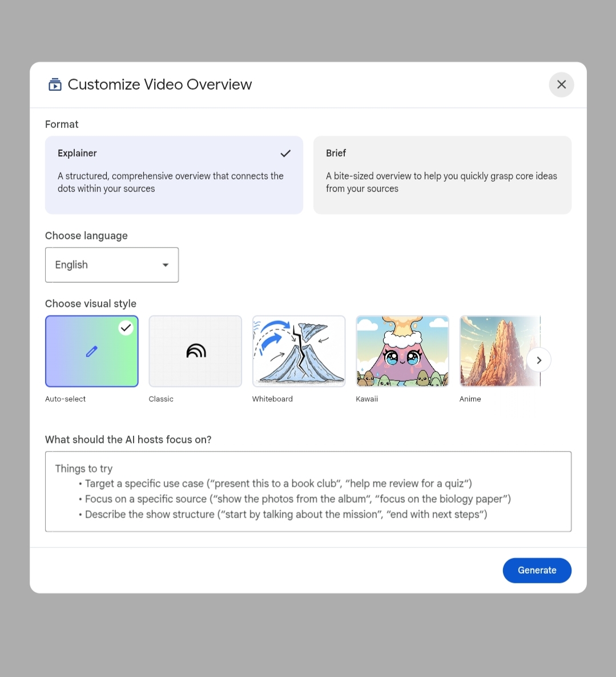Image resolution: width=616 pixels, height=677 pixels.
Task: Collapse the more-styles carousel using the arrow control
Action: pyautogui.click(x=538, y=360)
